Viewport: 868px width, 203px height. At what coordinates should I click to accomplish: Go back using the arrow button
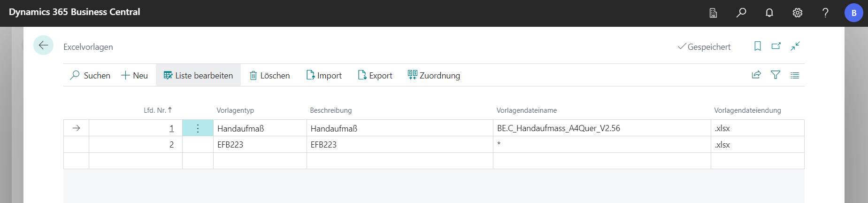coord(43,46)
